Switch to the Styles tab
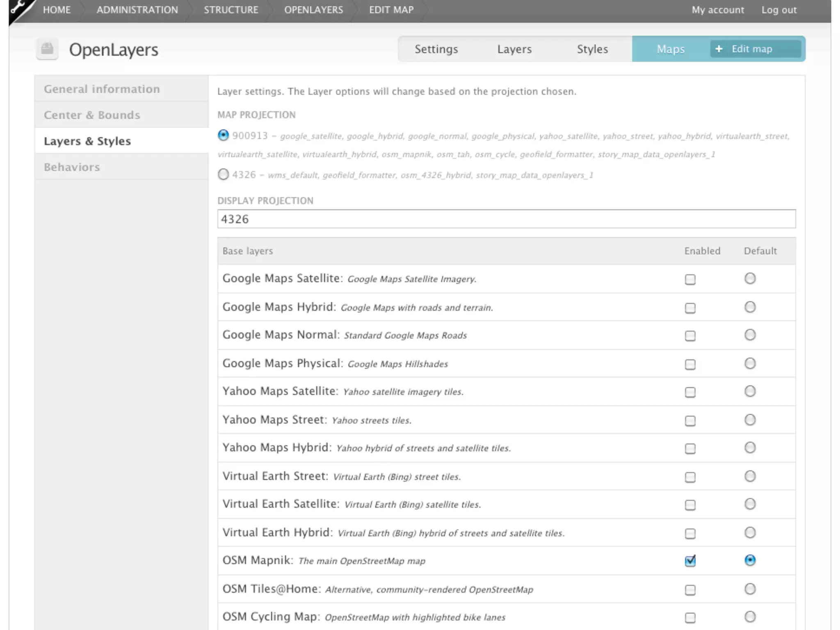The height and width of the screenshot is (630, 840). coord(592,49)
